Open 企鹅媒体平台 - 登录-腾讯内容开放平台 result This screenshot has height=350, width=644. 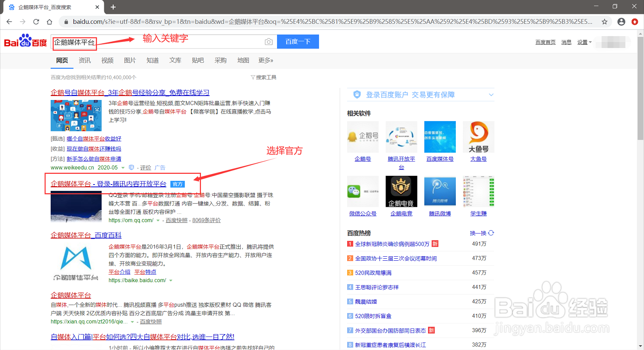tap(109, 184)
